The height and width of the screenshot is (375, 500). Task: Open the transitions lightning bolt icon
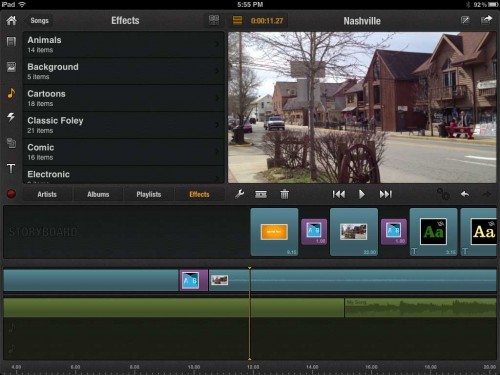(11, 117)
